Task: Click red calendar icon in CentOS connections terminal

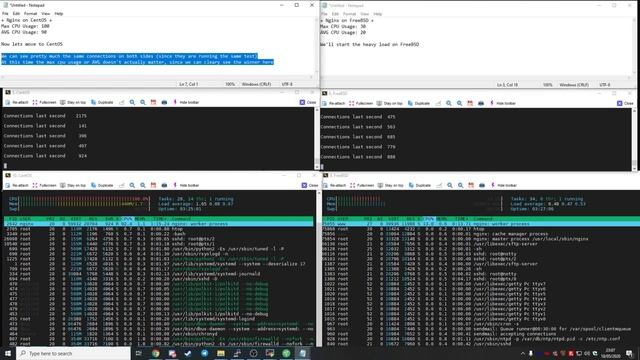Action: pyautogui.click(x=153, y=102)
